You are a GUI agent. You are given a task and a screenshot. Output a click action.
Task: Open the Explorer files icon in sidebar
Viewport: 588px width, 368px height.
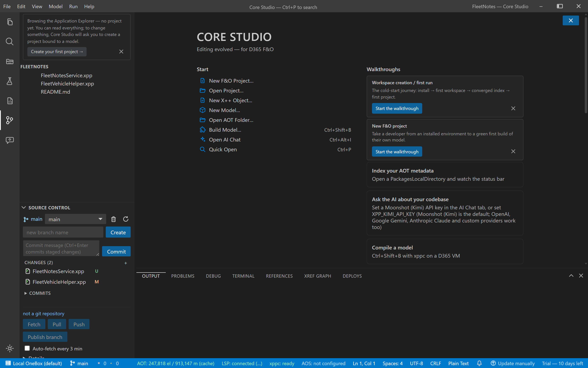10,22
